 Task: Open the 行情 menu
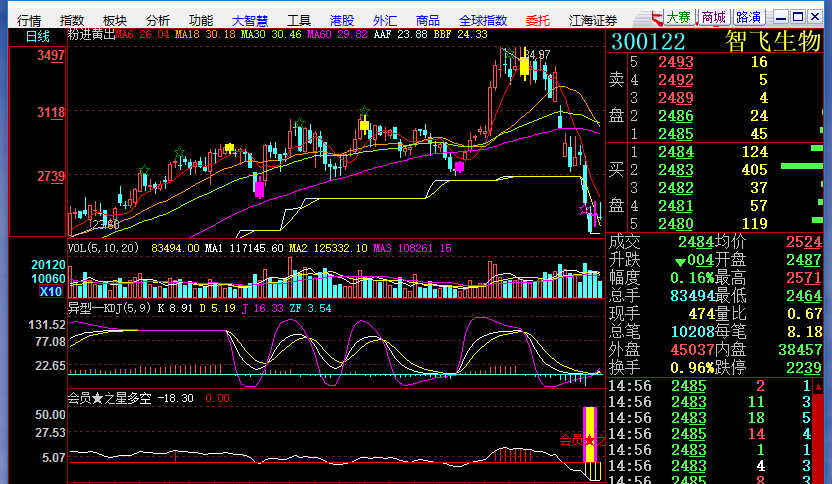[x=29, y=20]
